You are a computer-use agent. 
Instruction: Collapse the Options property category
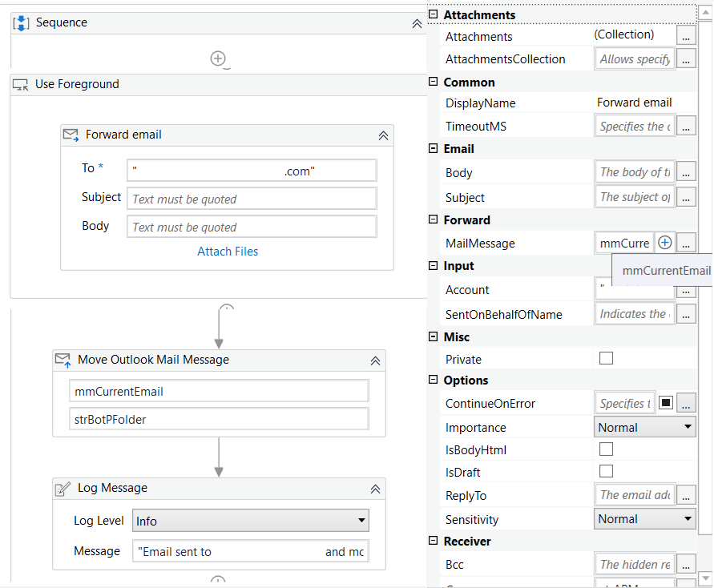click(433, 380)
